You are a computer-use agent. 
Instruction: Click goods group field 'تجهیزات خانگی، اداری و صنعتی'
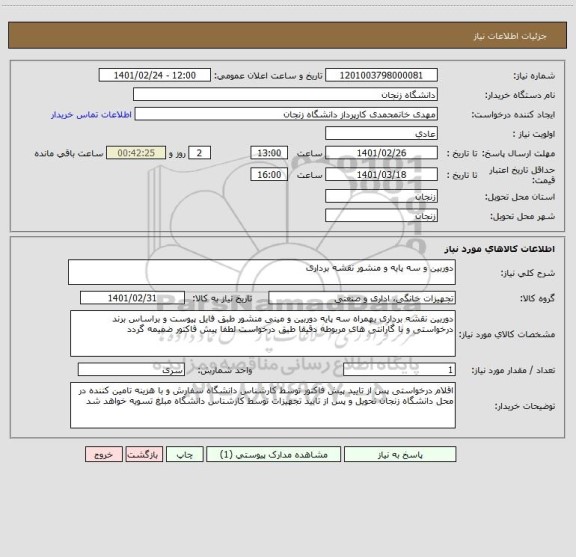362,298
